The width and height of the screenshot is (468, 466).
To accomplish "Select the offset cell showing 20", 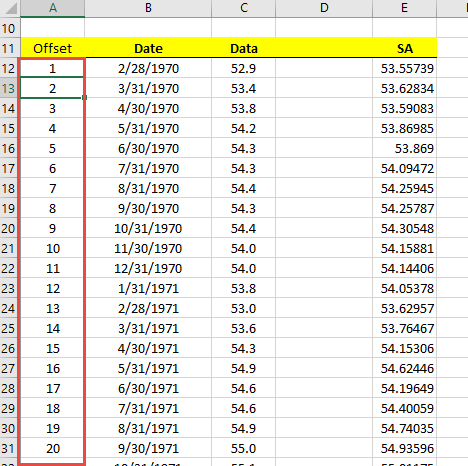I will point(52,448).
